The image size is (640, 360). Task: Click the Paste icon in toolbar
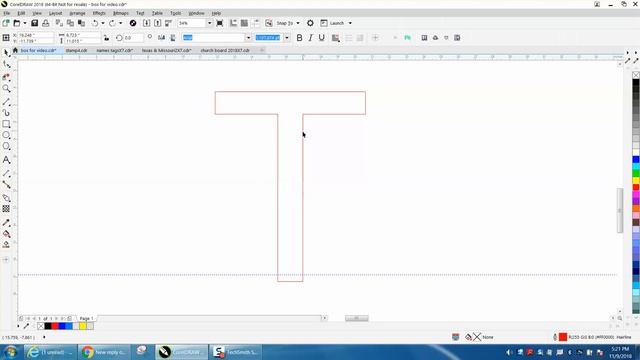coord(82,23)
